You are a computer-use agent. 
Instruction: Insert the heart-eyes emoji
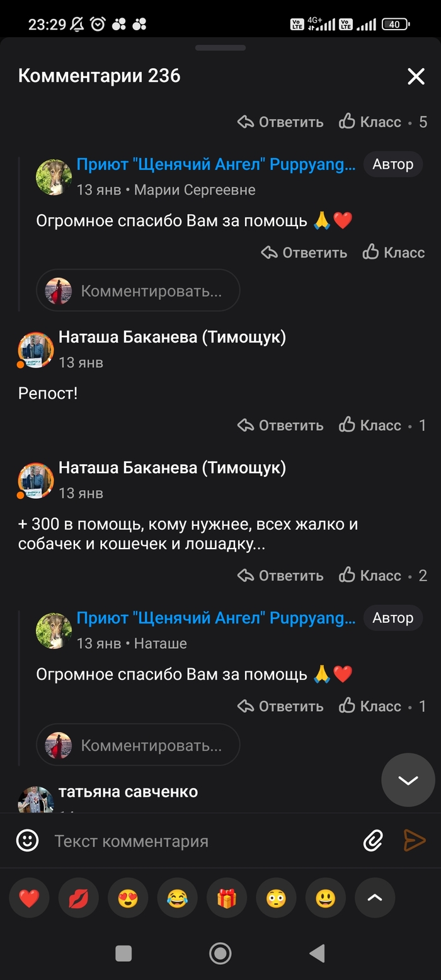tap(128, 899)
